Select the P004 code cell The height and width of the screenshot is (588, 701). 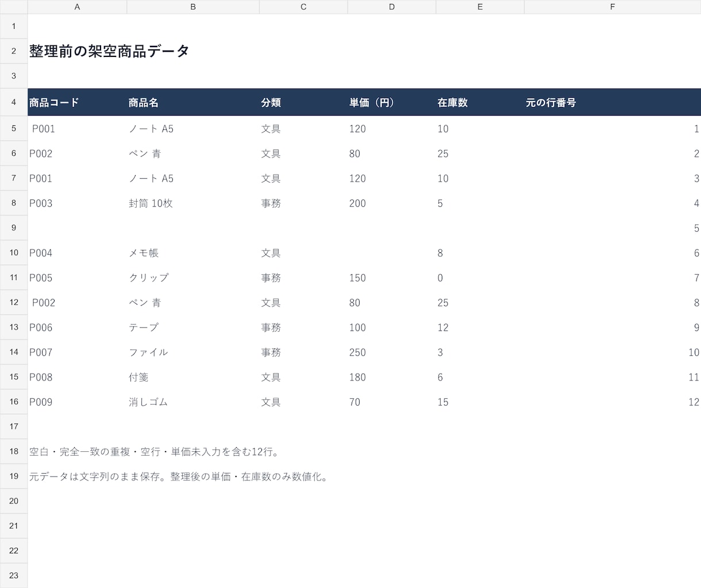[x=77, y=253]
